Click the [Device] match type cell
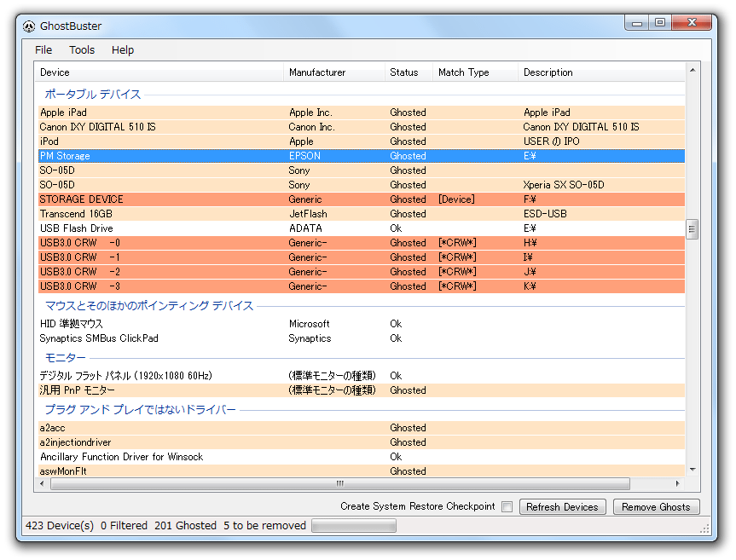The height and width of the screenshot is (560, 736). tap(456, 199)
